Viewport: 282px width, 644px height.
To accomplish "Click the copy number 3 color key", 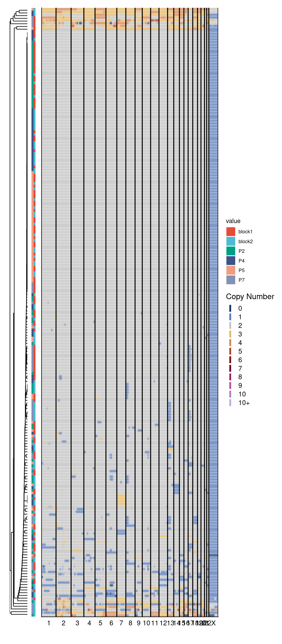I will [x=230, y=334].
